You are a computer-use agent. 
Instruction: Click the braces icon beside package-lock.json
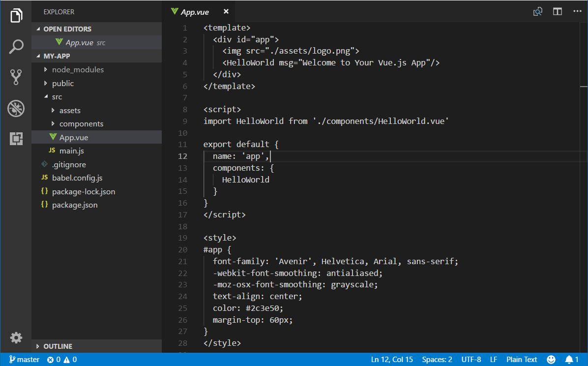tap(44, 191)
